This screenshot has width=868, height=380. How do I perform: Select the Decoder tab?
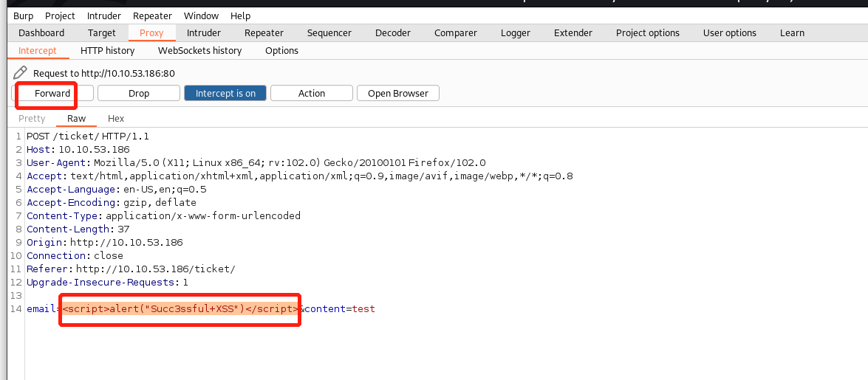coord(393,32)
